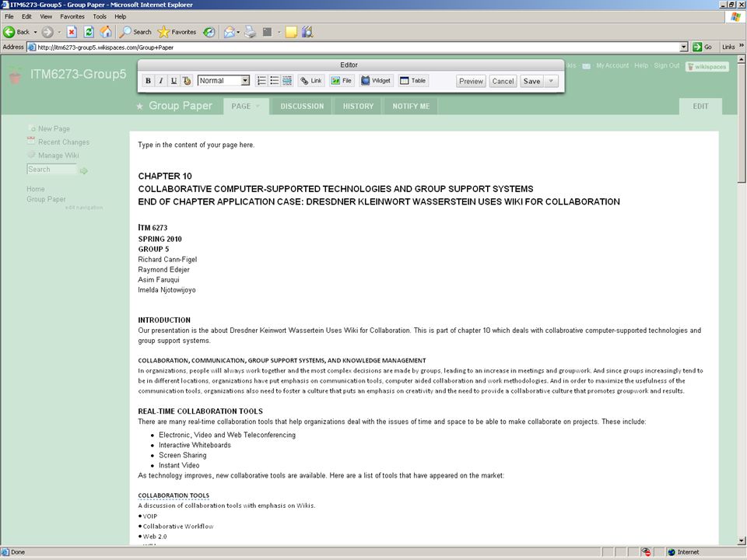Stop page loading with red X icon
The image size is (747, 560).
(x=72, y=32)
